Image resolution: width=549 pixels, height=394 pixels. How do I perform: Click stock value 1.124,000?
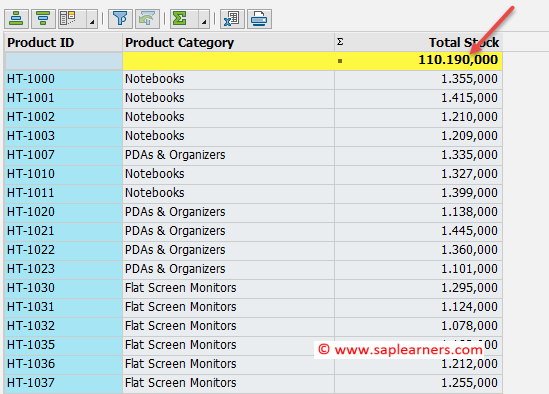pyautogui.click(x=469, y=307)
